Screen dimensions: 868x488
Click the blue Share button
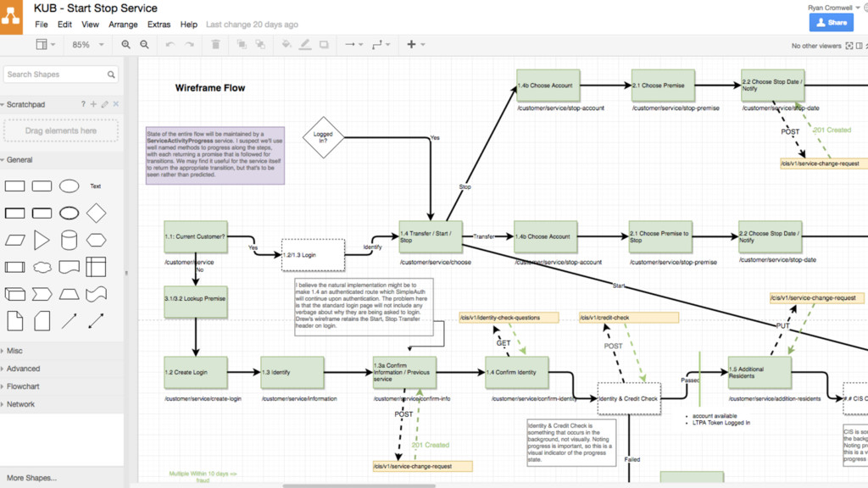[x=831, y=23]
